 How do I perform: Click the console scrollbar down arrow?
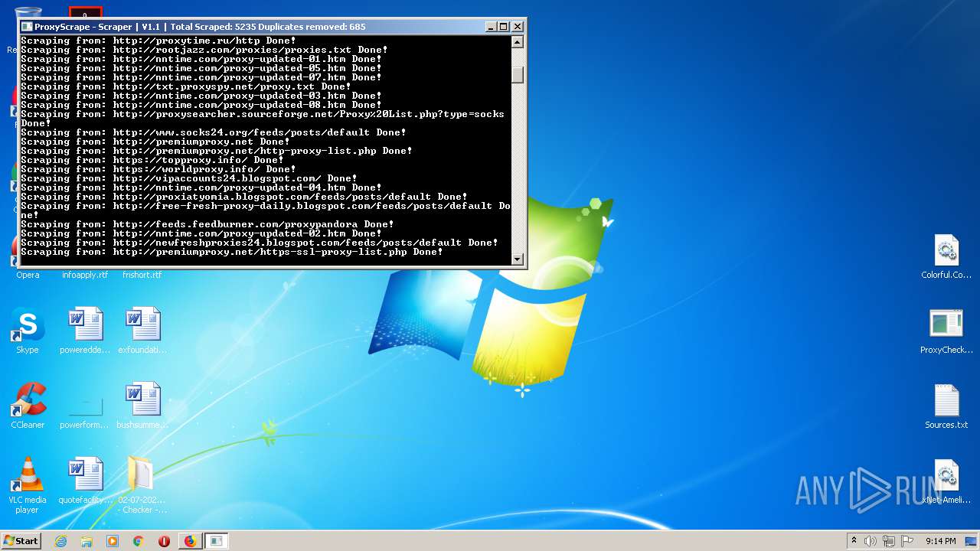pos(518,259)
